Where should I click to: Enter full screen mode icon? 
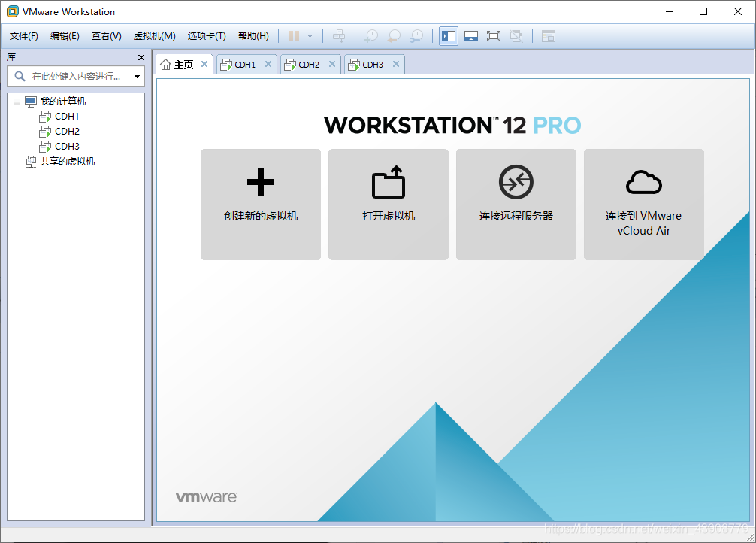pyautogui.click(x=494, y=36)
